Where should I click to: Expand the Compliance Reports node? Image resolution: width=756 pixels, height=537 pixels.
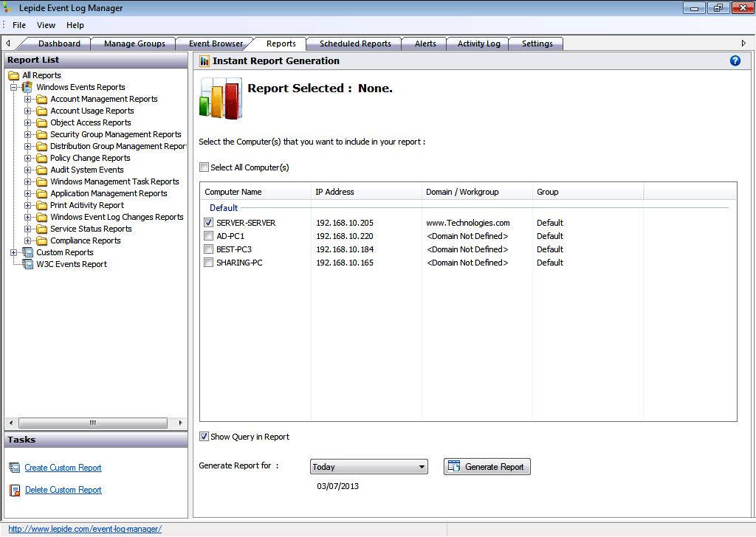click(27, 240)
